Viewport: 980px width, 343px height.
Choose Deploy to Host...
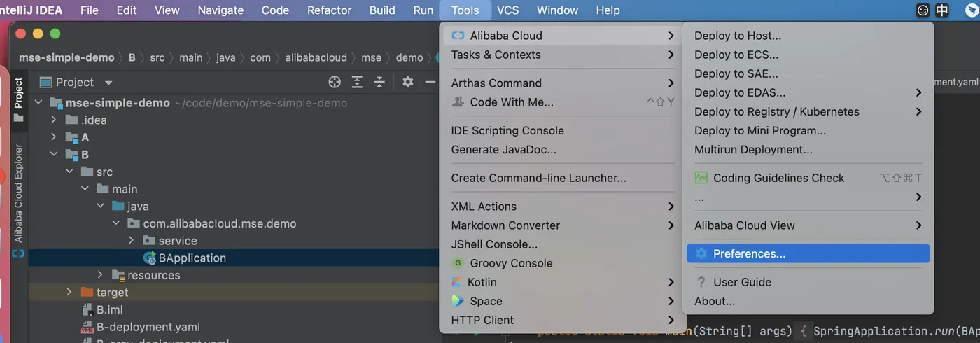(x=808, y=36)
